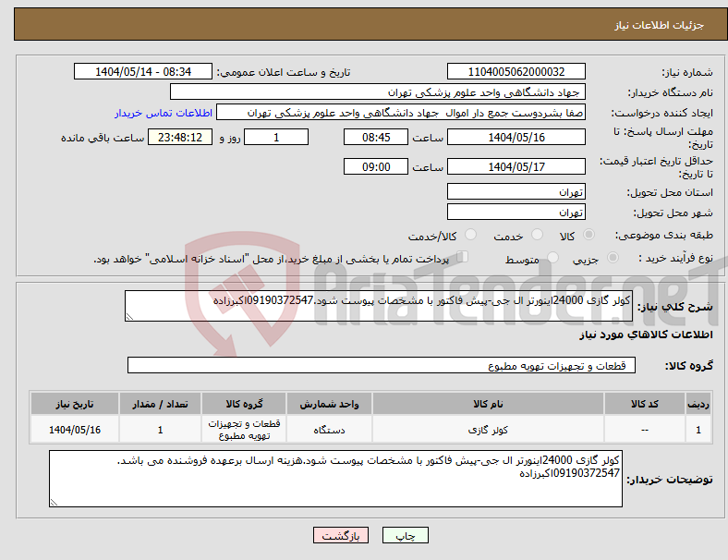Click the دستگاه unit cell

pos(329,430)
